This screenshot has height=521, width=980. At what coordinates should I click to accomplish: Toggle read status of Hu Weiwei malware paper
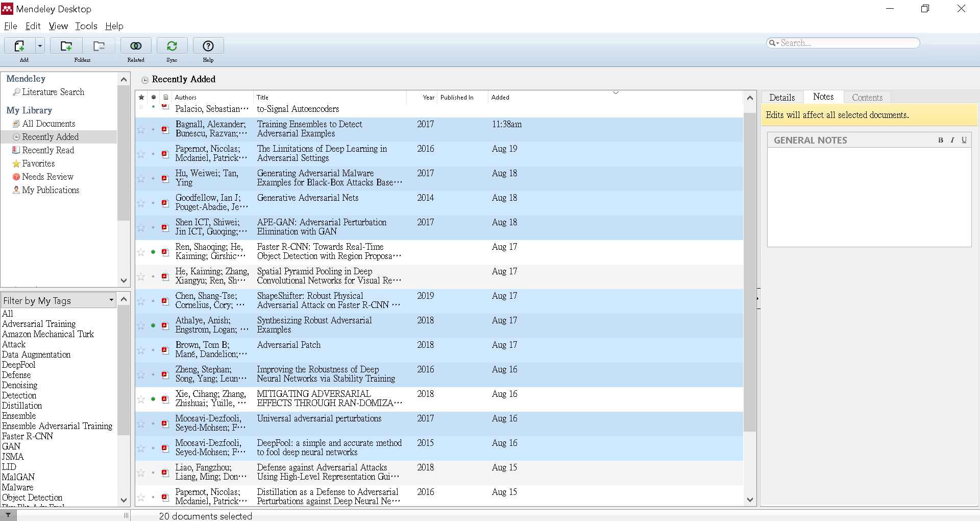pos(153,178)
